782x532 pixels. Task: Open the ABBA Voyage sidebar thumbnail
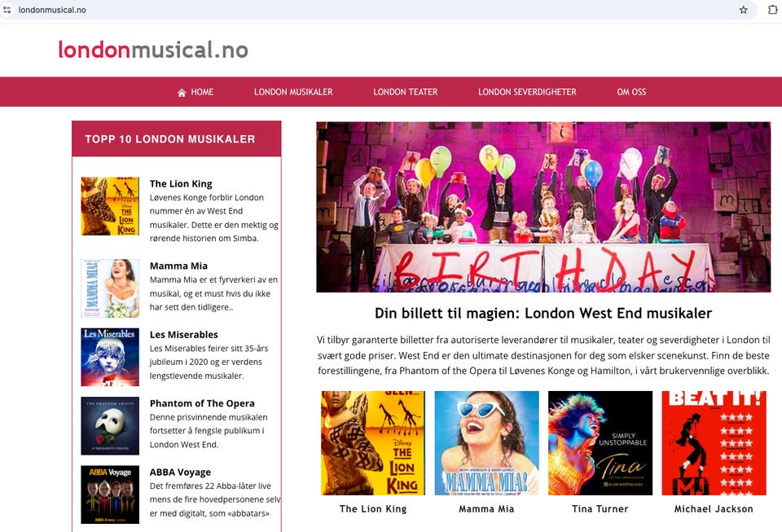click(x=110, y=495)
